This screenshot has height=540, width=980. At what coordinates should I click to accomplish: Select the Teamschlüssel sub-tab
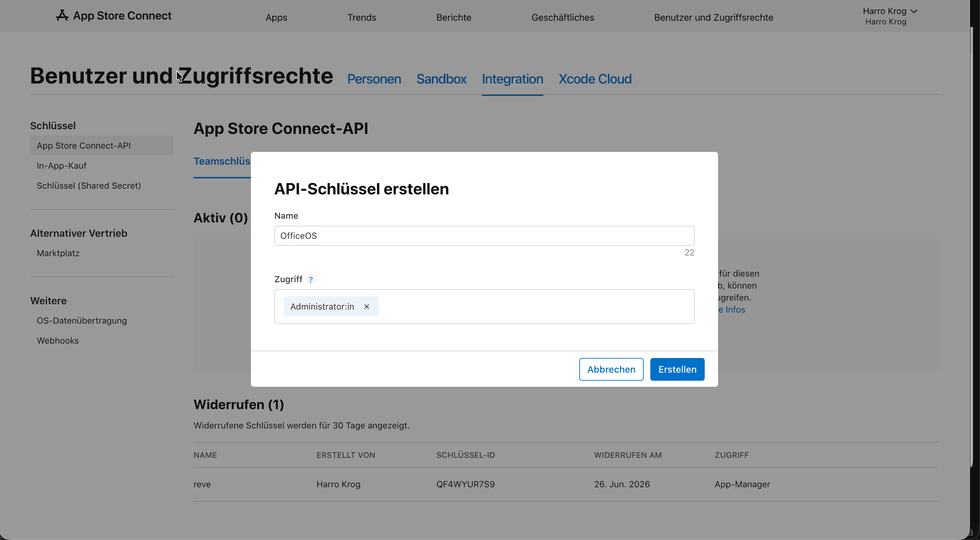222,162
